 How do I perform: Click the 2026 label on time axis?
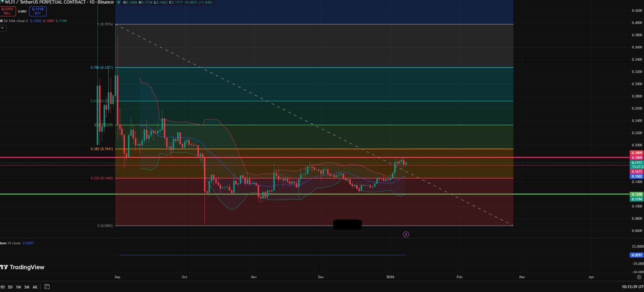click(390, 277)
